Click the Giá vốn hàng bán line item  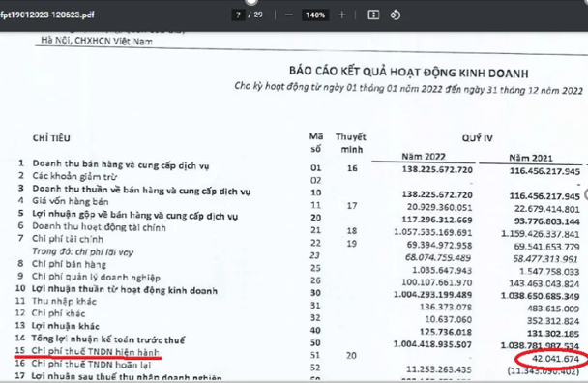(71, 201)
